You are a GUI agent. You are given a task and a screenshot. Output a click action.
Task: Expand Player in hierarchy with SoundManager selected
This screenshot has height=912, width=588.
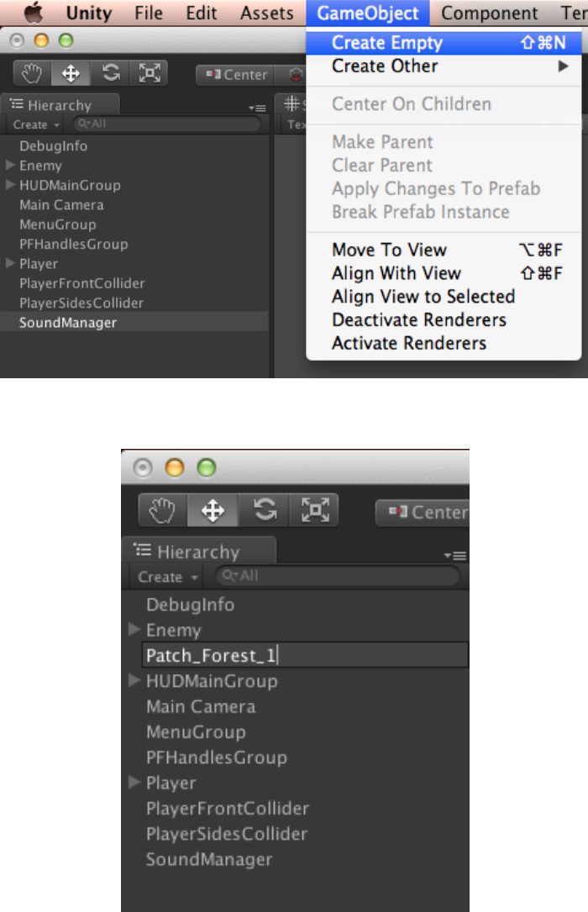click(x=10, y=263)
